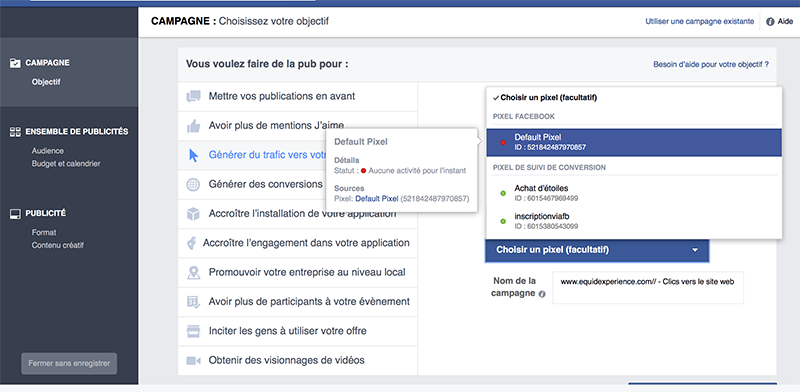Click ID : 6015380543099 text
Screen dimensions: 800x392
click(x=546, y=226)
